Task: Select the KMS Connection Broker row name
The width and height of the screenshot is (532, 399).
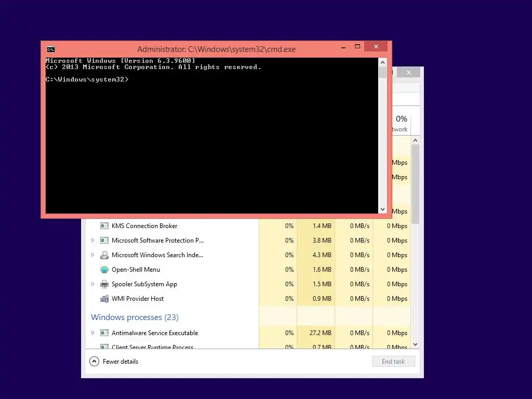Action: [x=144, y=226]
